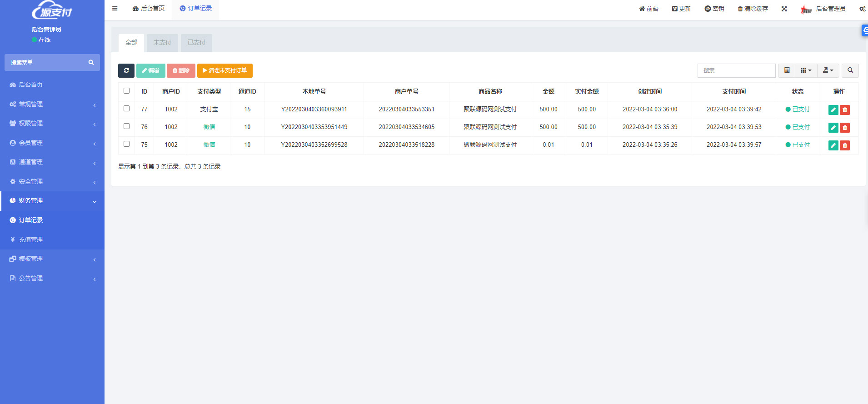The height and width of the screenshot is (404, 868).
Task: Click the refresh table icon button
Action: (126, 70)
